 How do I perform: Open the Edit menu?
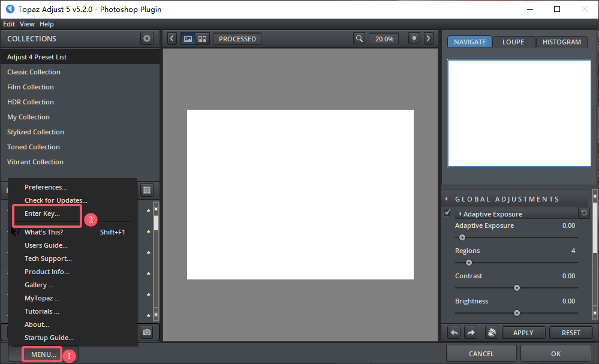pos(9,24)
